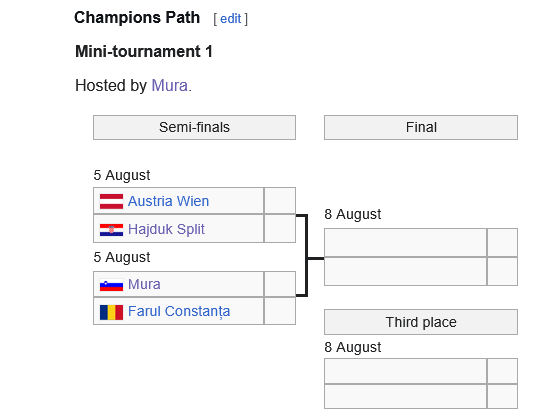Click the Austria Wien score cell
The height and width of the screenshot is (416, 541).
[x=280, y=201]
